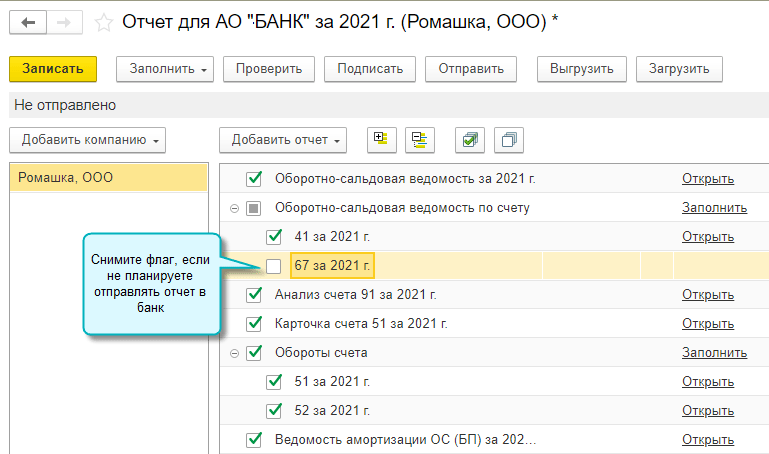
Task: Click the Отправить button
Action: [x=470, y=69]
